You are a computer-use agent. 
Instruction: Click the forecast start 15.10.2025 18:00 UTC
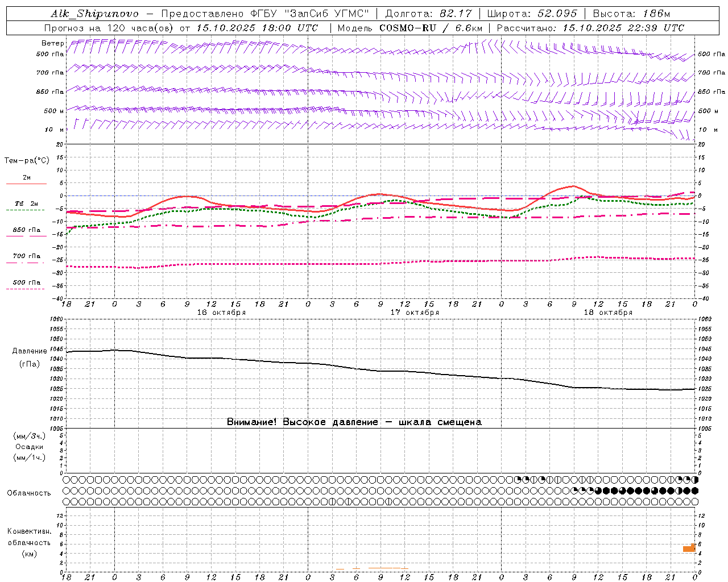click(x=257, y=28)
